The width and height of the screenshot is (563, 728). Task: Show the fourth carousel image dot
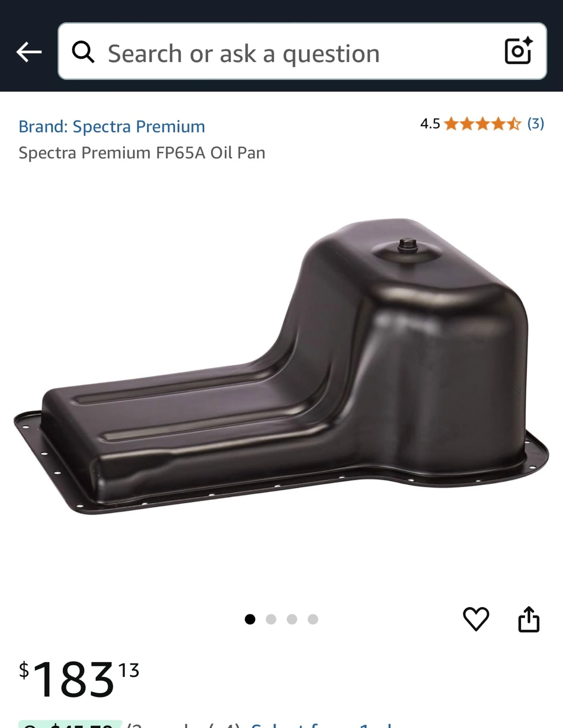click(313, 619)
